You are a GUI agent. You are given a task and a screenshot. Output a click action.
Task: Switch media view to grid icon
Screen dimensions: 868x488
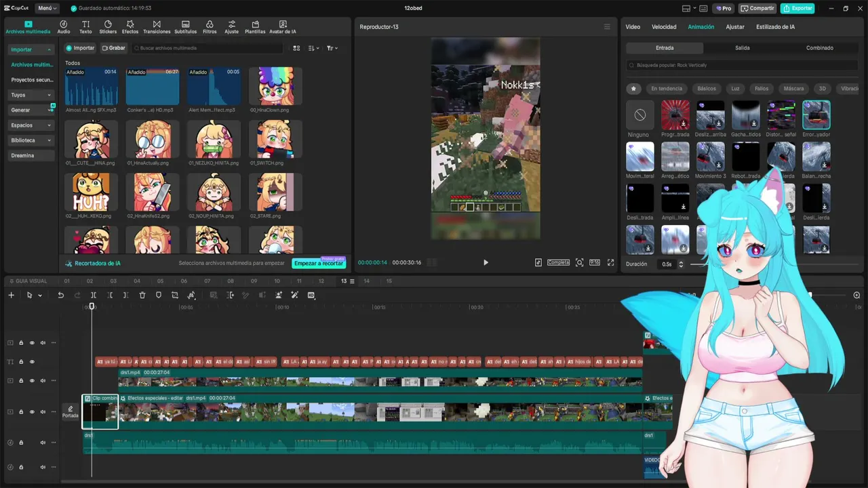[296, 48]
